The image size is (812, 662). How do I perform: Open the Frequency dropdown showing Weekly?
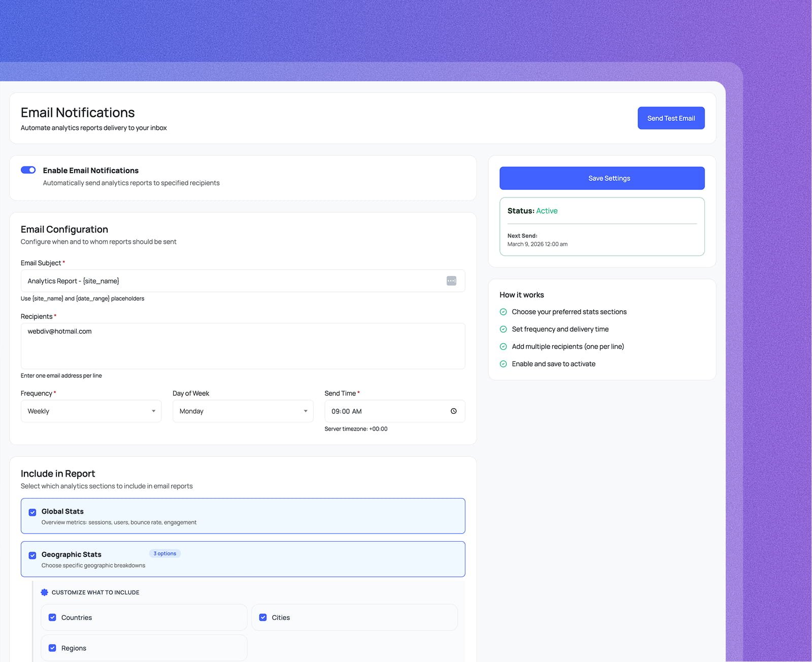tap(91, 411)
